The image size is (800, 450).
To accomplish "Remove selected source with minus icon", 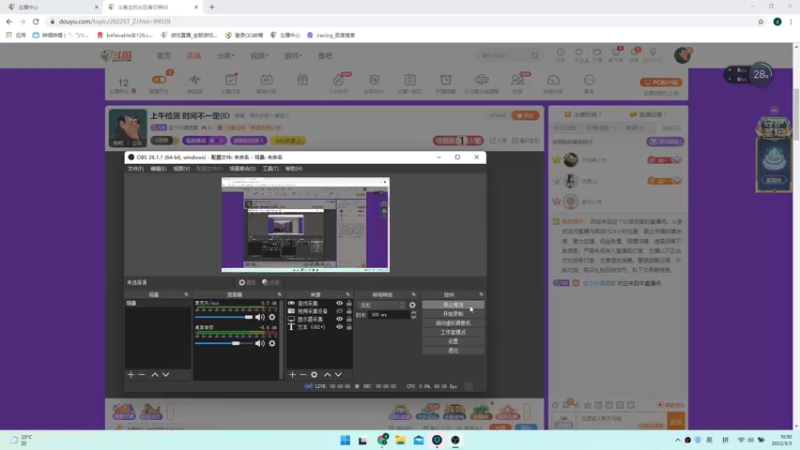I will [303, 374].
